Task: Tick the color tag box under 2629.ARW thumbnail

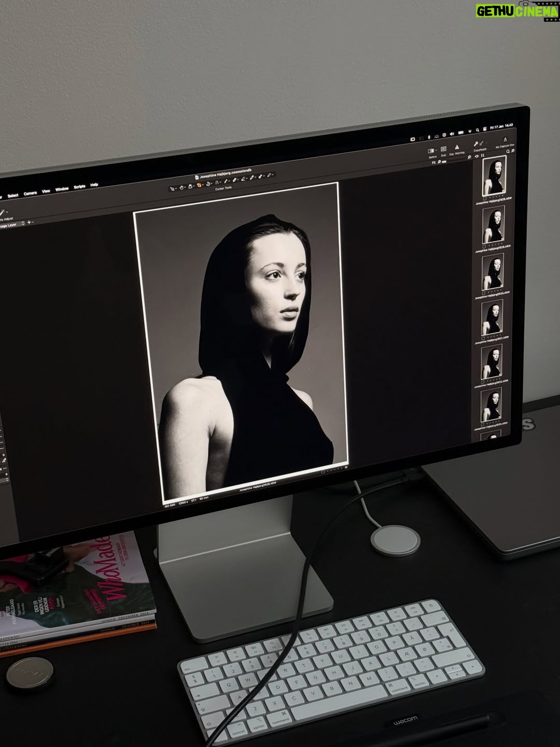Action: pyautogui.click(x=484, y=246)
